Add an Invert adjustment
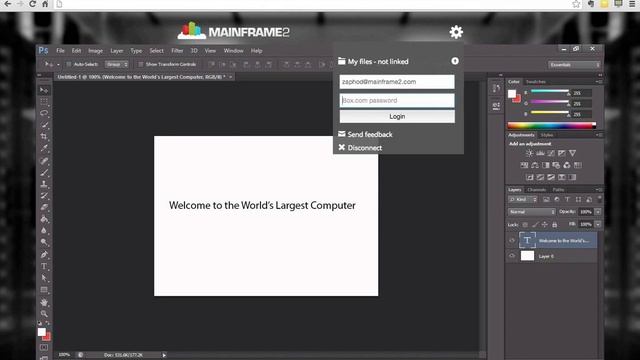 coord(529,177)
